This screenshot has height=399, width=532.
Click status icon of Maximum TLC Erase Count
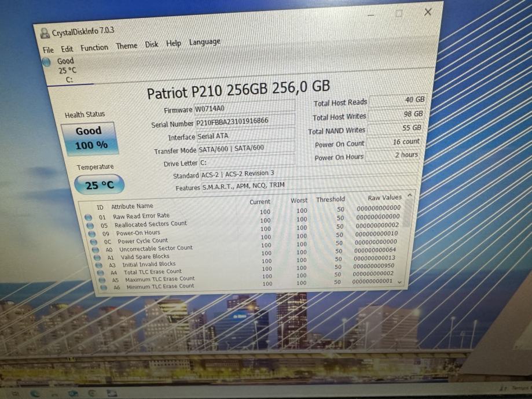(x=102, y=280)
